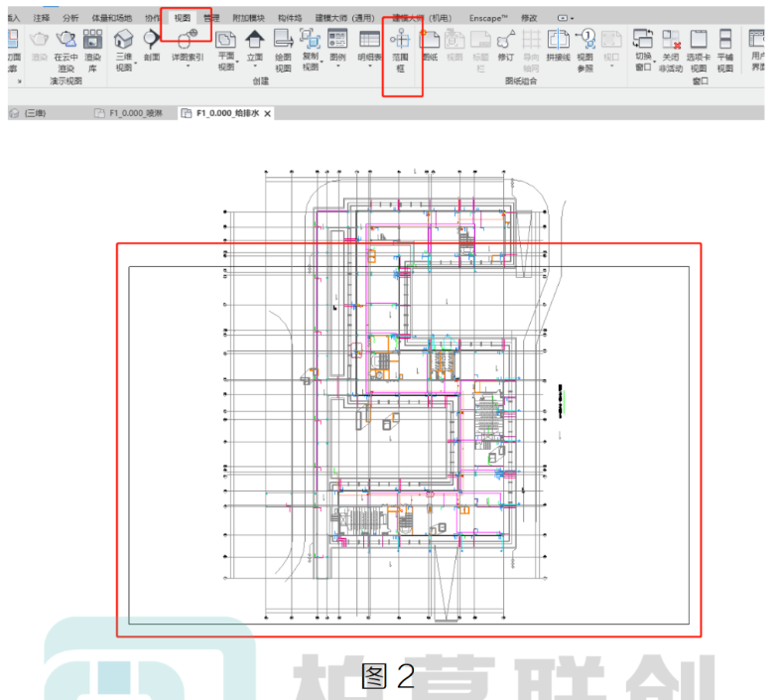Image resolution: width=779 pixels, height=700 pixels.
Task: Open the Revisions (修订) tool
Action: 506,46
